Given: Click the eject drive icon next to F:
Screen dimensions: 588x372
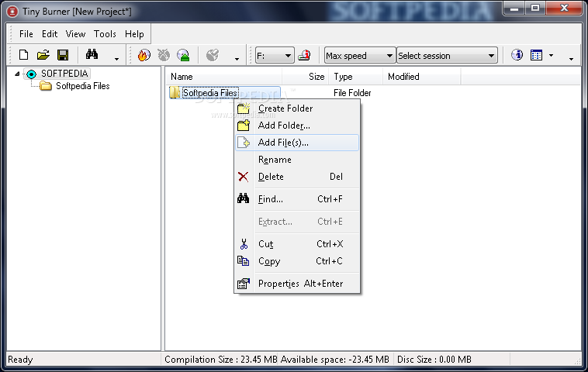Looking at the screenshot, I should 304,56.
